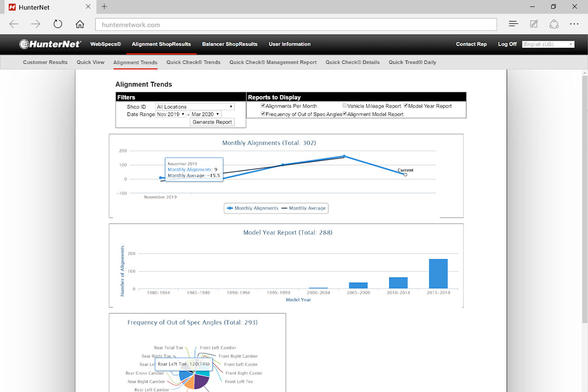The image size is (588, 392).
Task: Click the Generate Report button
Action: [x=212, y=122]
